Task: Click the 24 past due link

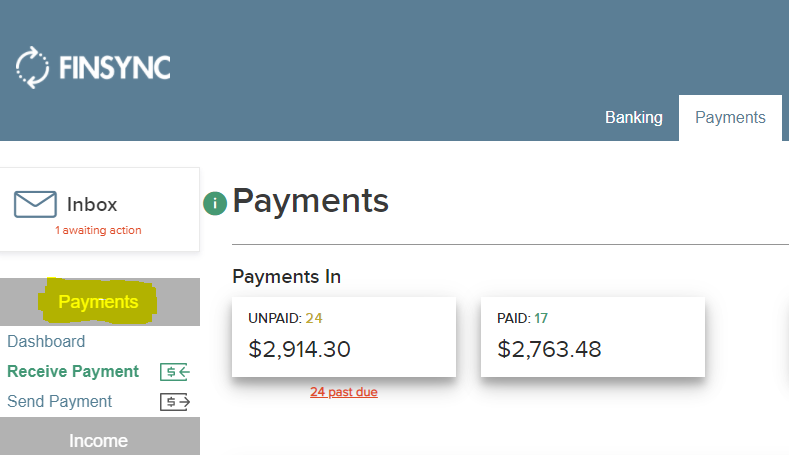Action: pos(344,392)
